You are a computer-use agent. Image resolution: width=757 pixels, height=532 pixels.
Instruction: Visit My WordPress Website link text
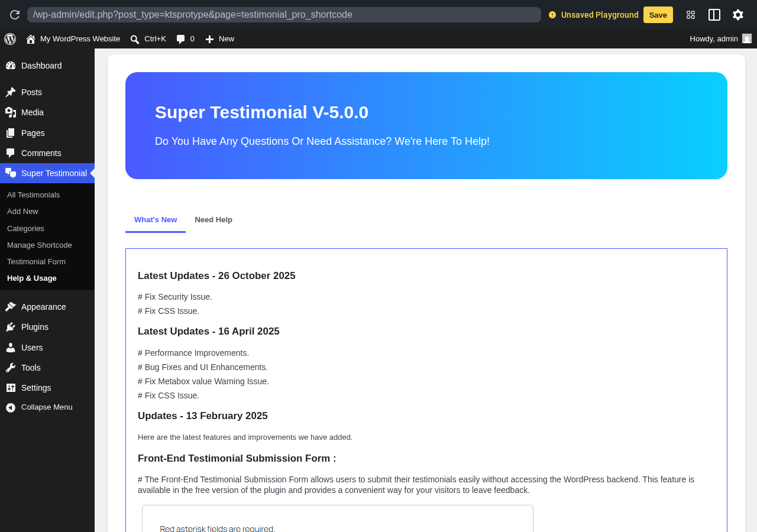(x=80, y=39)
